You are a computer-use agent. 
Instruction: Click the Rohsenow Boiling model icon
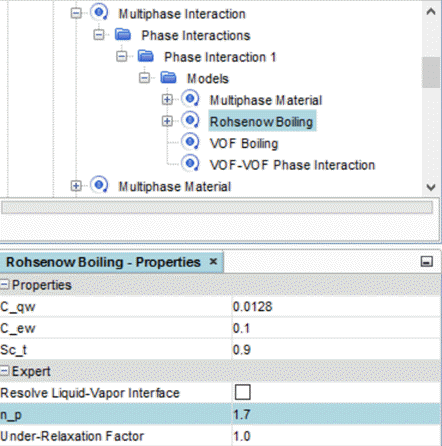190,121
